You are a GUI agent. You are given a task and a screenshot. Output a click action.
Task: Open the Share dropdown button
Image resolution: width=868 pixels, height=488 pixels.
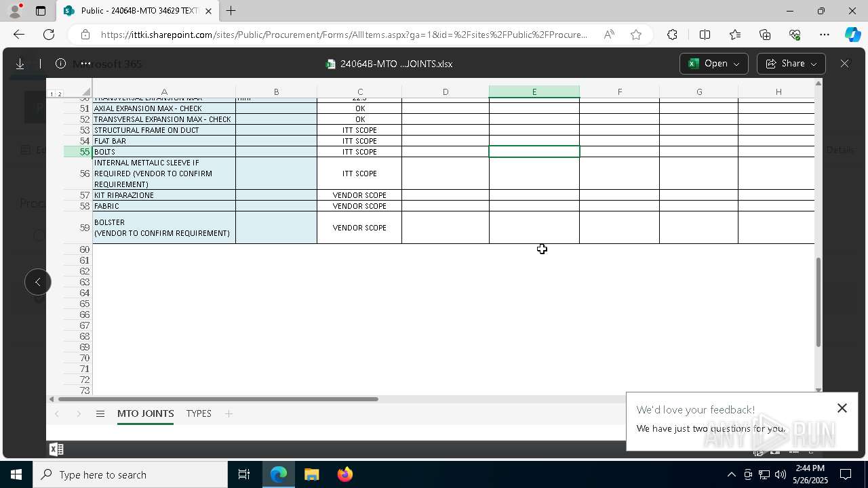[x=791, y=64]
